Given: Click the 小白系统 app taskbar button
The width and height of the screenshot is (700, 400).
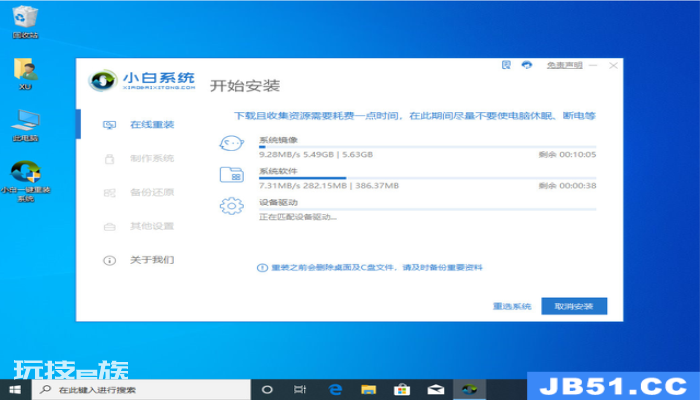Looking at the screenshot, I should [469, 390].
